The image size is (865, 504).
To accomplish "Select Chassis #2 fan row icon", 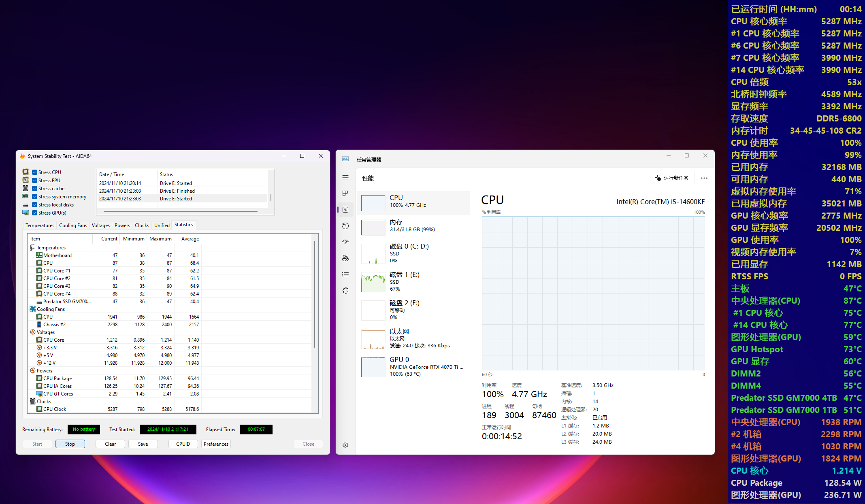I will 39,325.
